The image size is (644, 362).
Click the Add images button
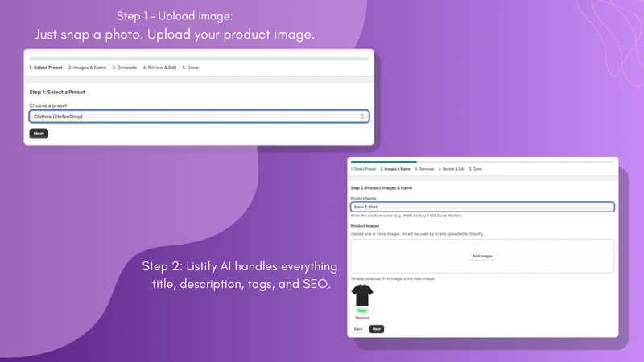click(x=482, y=256)
